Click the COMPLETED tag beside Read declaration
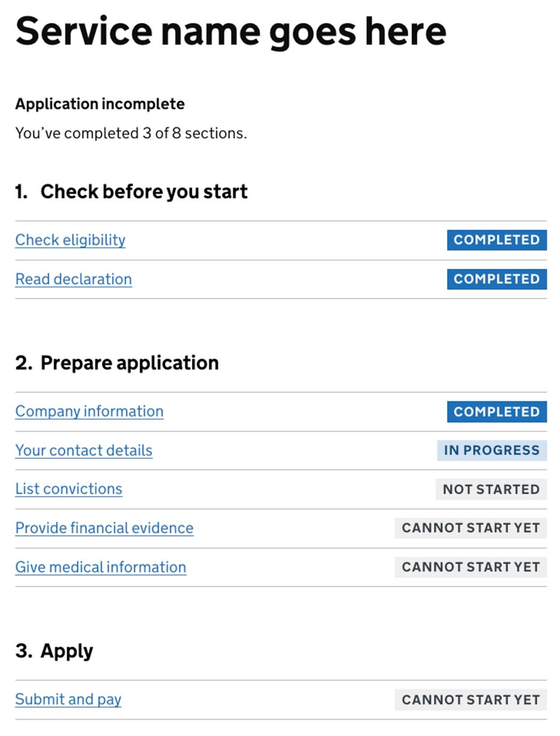This screenshot has height=736, width=560. pyautogui.click(x=496, y=279)
